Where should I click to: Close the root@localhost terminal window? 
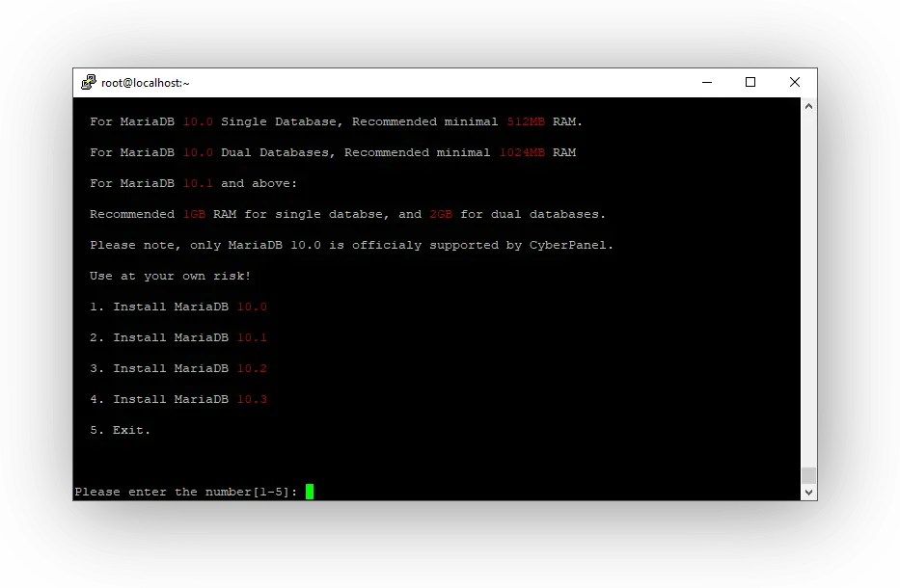[x=795, y=83]
